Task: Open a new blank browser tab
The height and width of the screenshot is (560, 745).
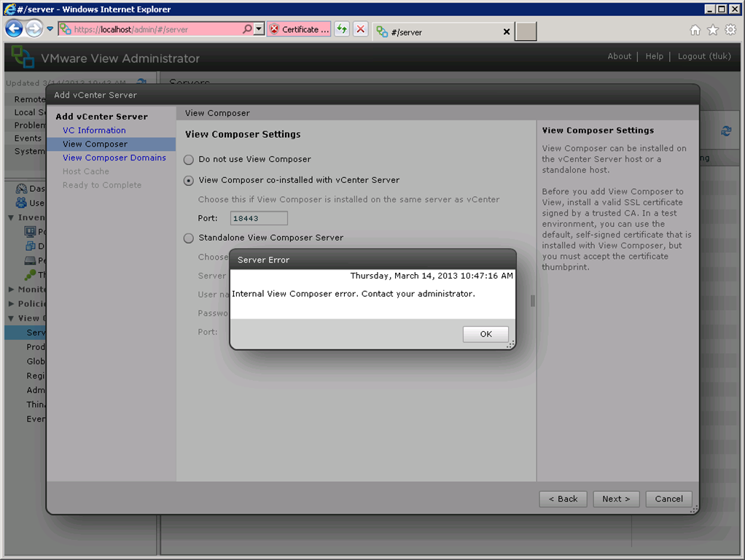Action: 526,31
